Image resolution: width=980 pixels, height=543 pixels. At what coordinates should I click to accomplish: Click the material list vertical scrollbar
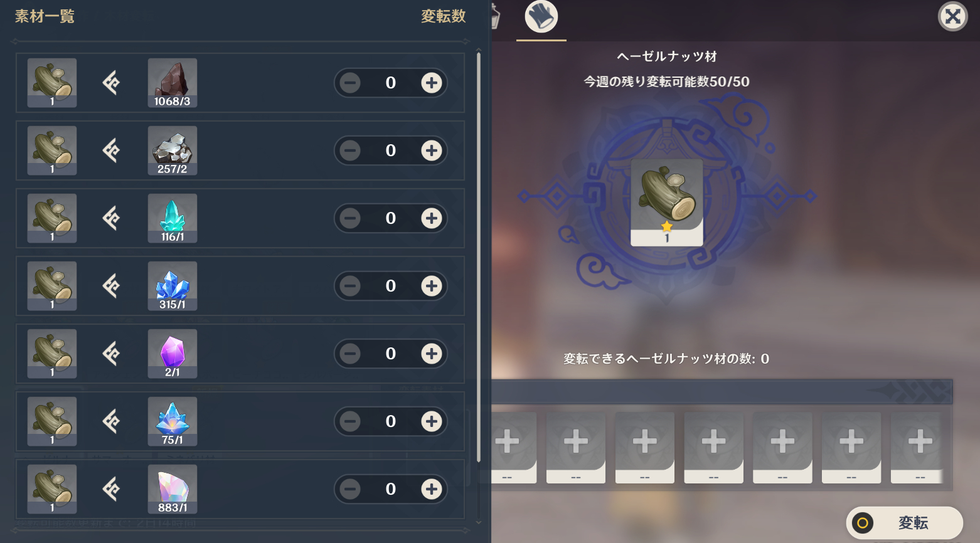click(x=479, y=258)
